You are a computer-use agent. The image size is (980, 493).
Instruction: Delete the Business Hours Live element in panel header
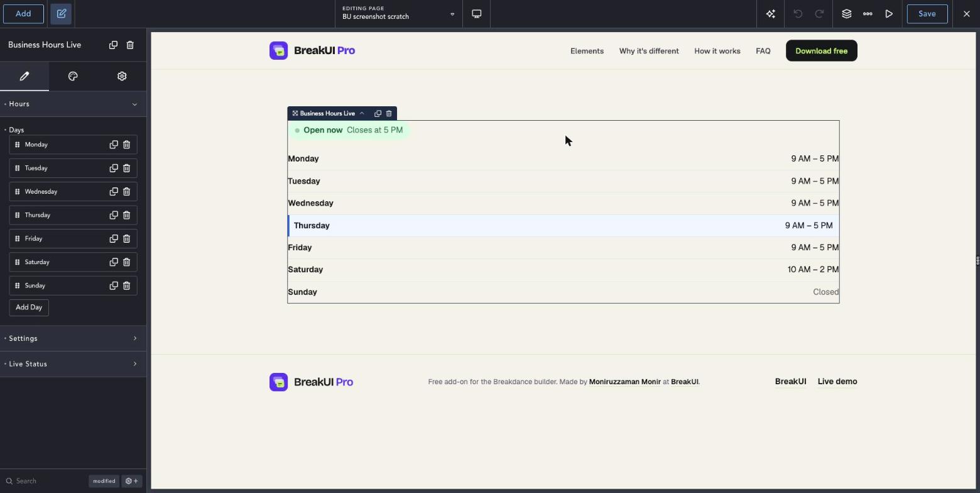coord(130,45)
